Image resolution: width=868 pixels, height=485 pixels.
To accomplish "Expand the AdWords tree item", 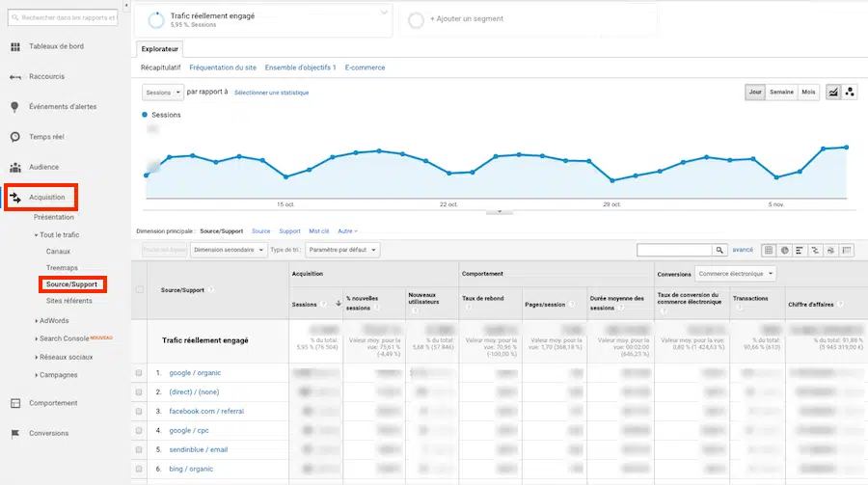I will (53, 320).
